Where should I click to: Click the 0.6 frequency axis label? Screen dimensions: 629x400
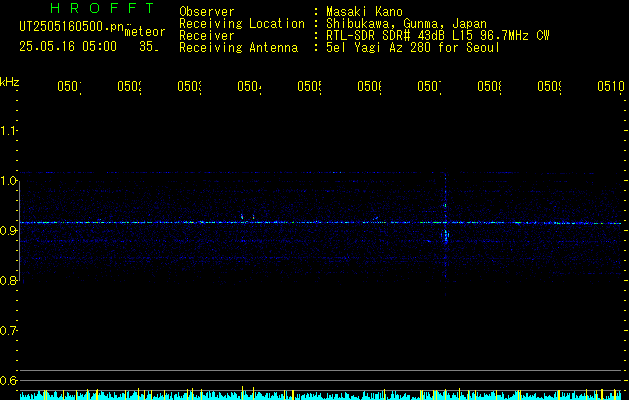click(8, 380)
